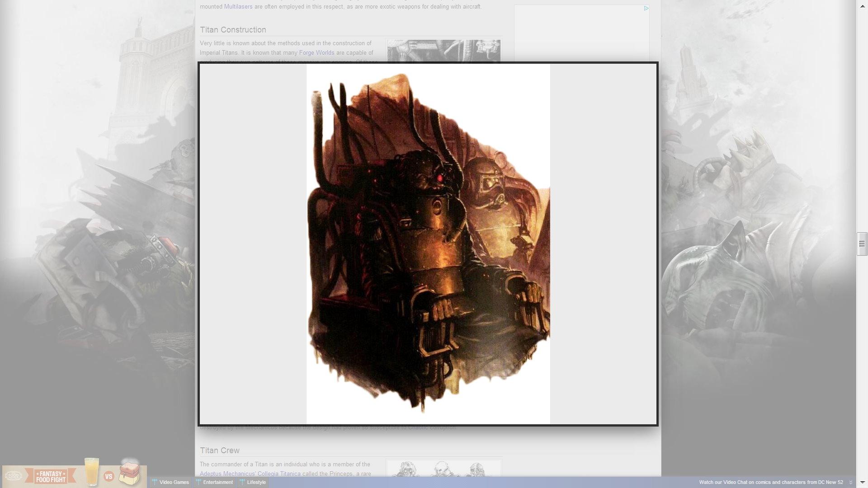
Task: Open the Video Games hub in the footer bar
Action: pyautogui.click(x=170, y=482)
